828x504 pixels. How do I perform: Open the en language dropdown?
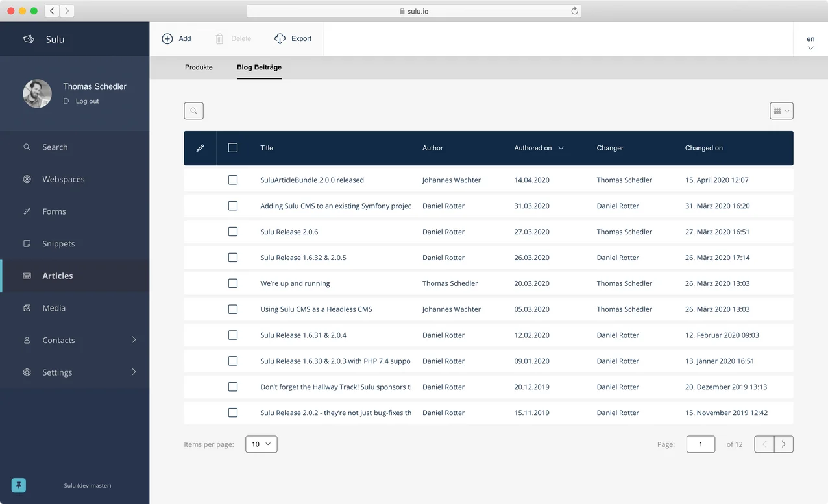810,43
